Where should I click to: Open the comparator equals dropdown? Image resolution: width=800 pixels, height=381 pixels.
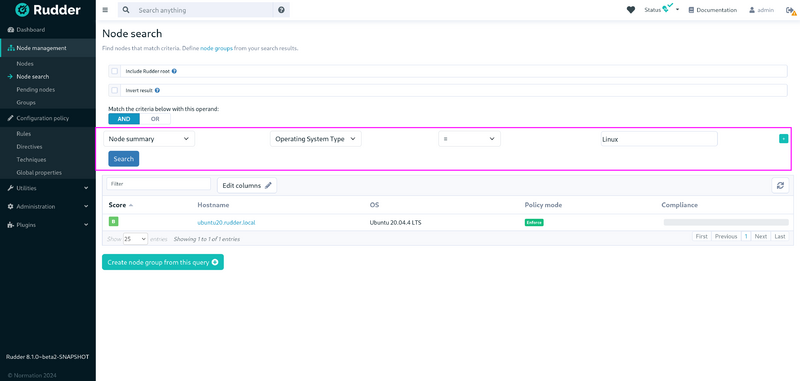(469, 139)
